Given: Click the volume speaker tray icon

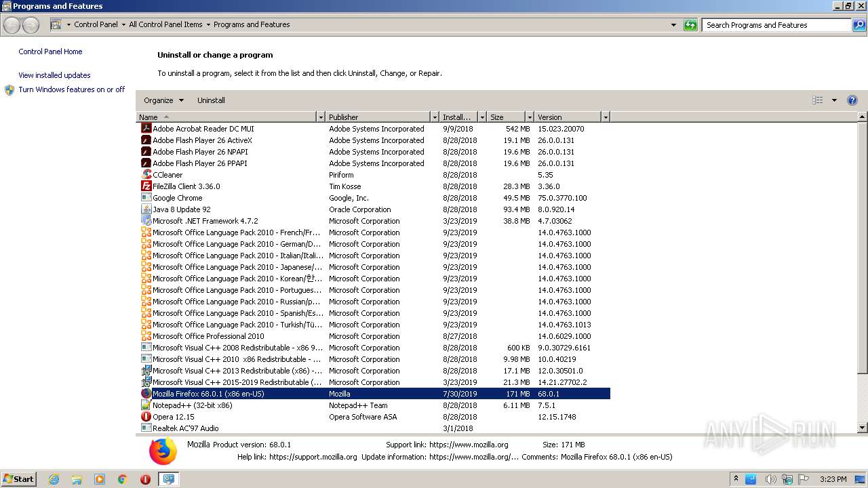Looking at the screenshot, I should click(x=770, y=479).
